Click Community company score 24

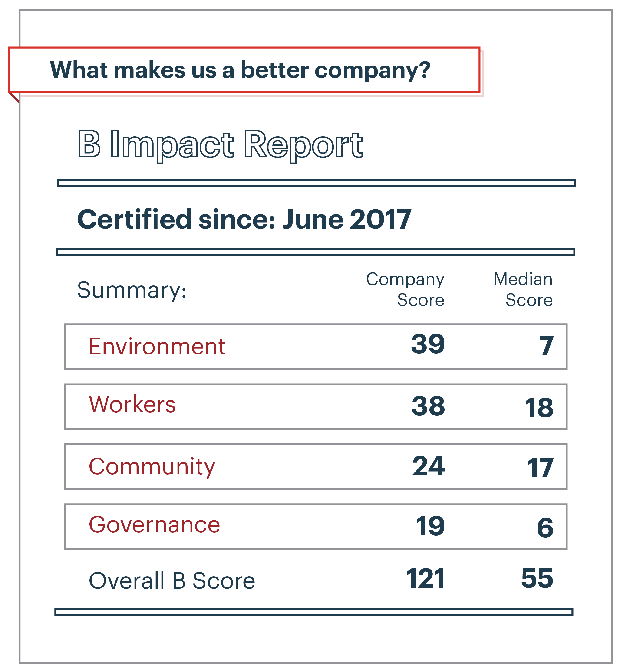[429, 466]
